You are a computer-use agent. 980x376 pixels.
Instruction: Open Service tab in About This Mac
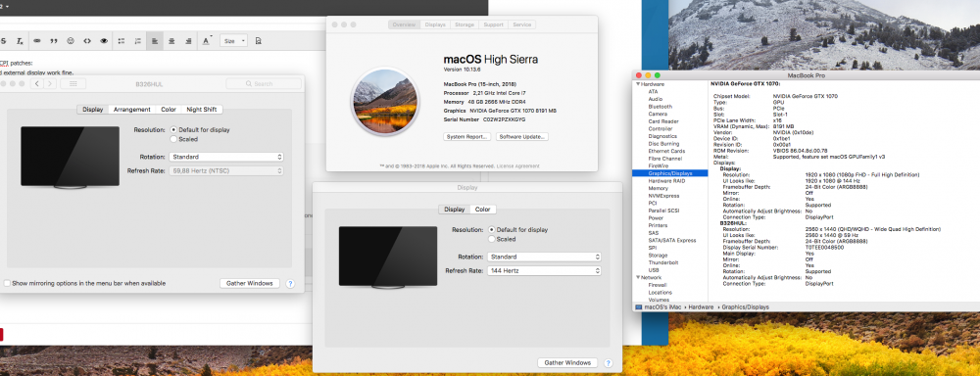pyautogui.click(x=522, y=24)
